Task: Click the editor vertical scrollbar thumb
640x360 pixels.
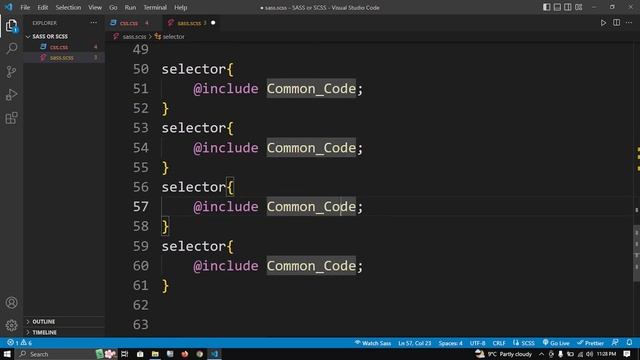Action: (x=636, y=253)
